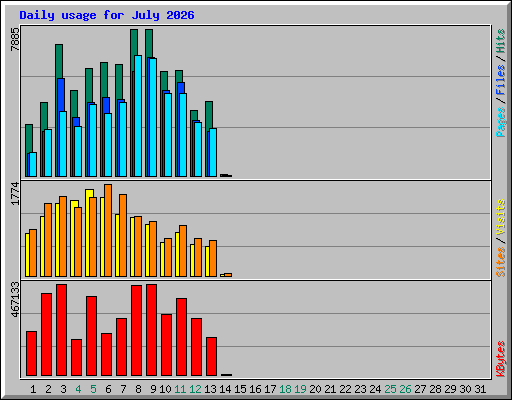Click day 8 on the x-axis
Screen dimensions: 512x400
point(138,389)
